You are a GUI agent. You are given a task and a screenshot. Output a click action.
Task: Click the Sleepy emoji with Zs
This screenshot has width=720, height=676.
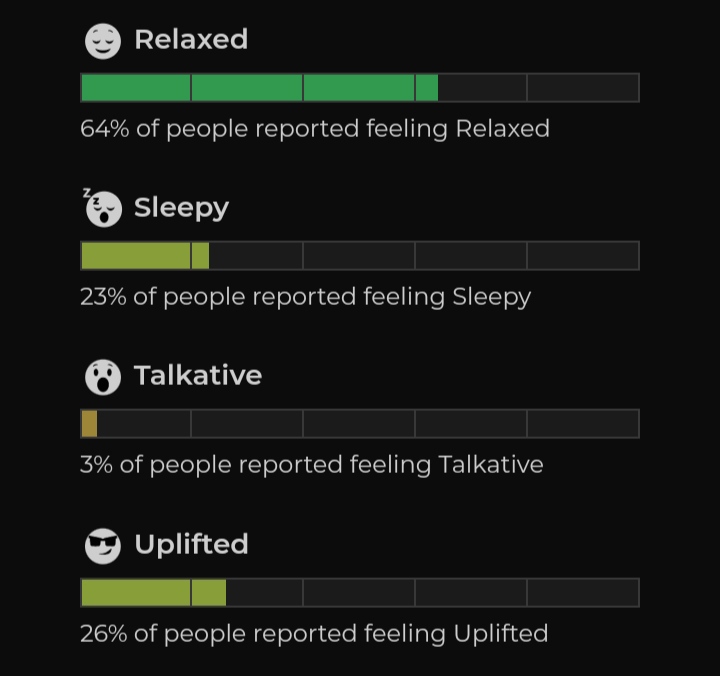click(x=102, y=208)
